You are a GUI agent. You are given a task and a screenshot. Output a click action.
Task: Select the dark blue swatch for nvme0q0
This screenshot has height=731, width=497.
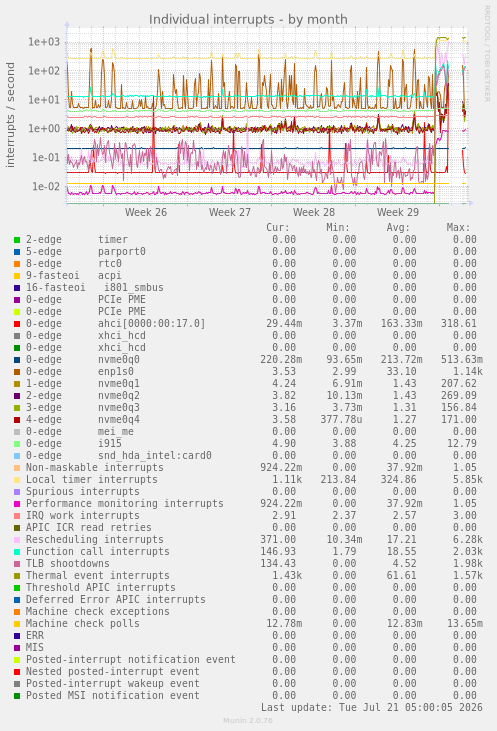(17, 360)
